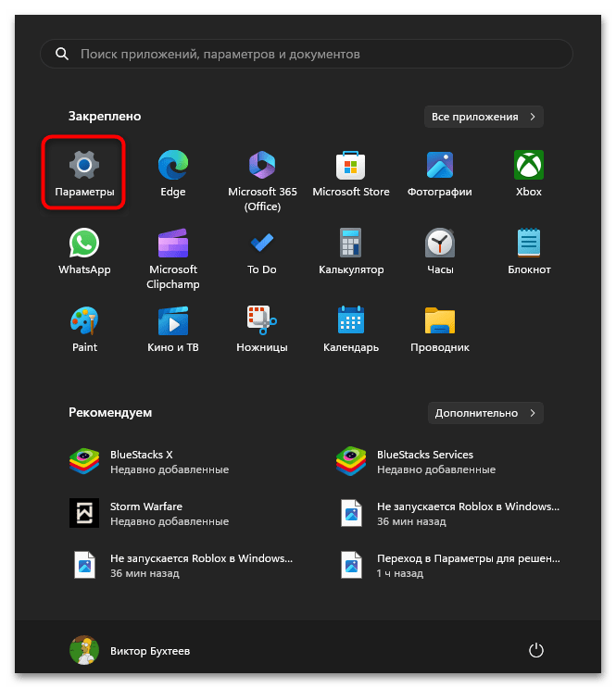Launch WhatsApp from pinned apps
Viewport: 616px width, 688px height.
click(x=84, y=251)
